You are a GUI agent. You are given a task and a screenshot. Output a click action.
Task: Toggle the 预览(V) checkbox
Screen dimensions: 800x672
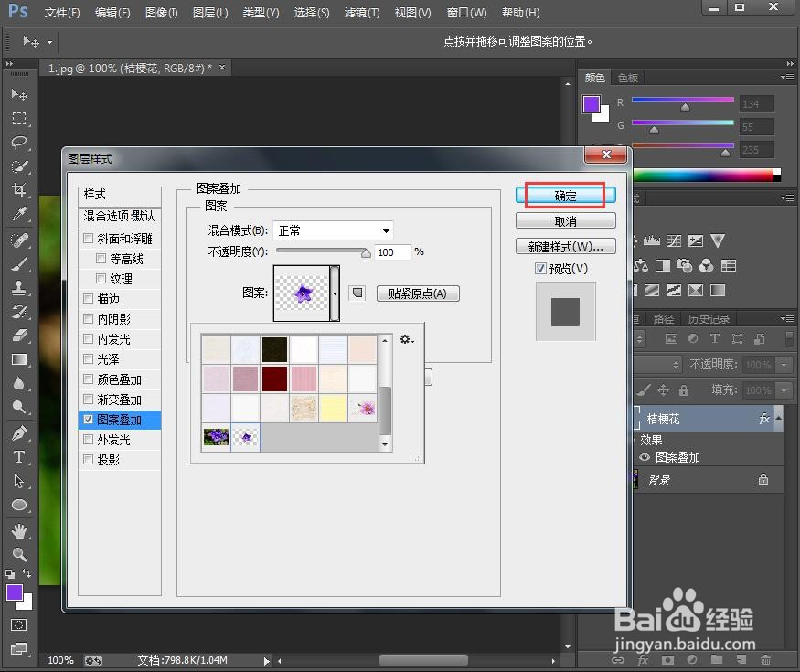(541, 269)
